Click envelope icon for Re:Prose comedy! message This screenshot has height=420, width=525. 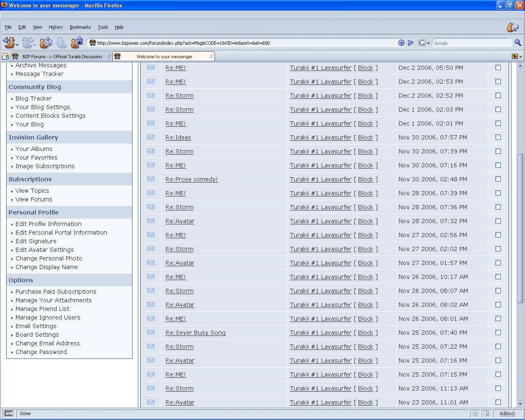(x=151, y=179)
